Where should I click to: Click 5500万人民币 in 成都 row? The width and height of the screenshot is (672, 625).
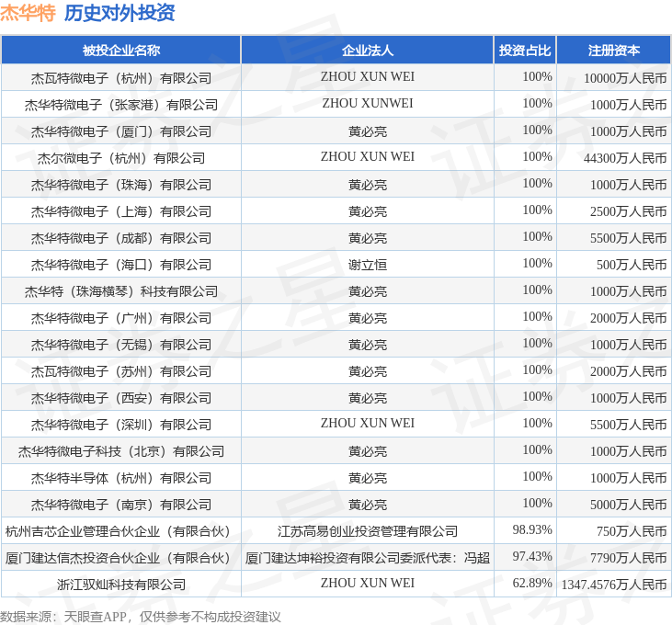628,238
